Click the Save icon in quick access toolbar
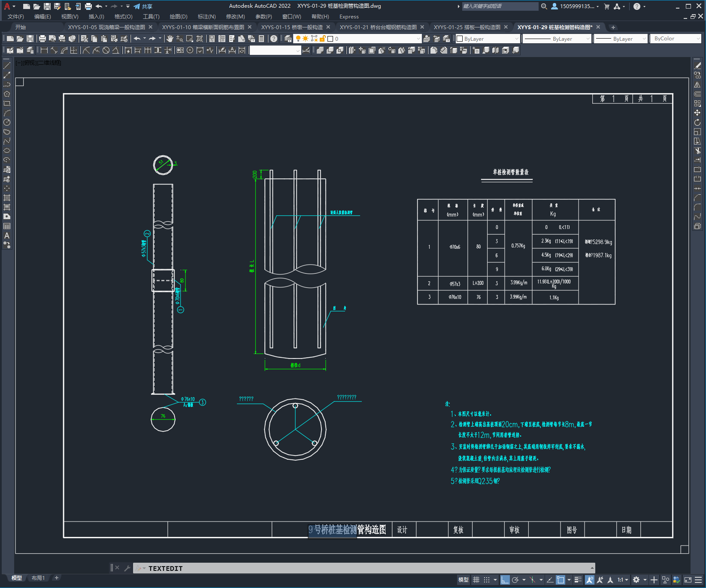Viewport: 706px width, 588px height. [x=47, y=6]
